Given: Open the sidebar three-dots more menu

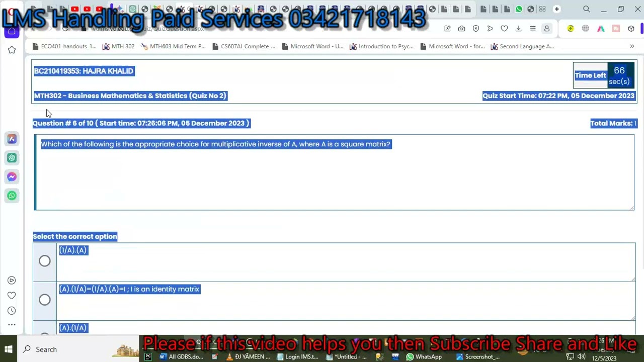Looking at the screenshot, I should (x=12, y=325).
